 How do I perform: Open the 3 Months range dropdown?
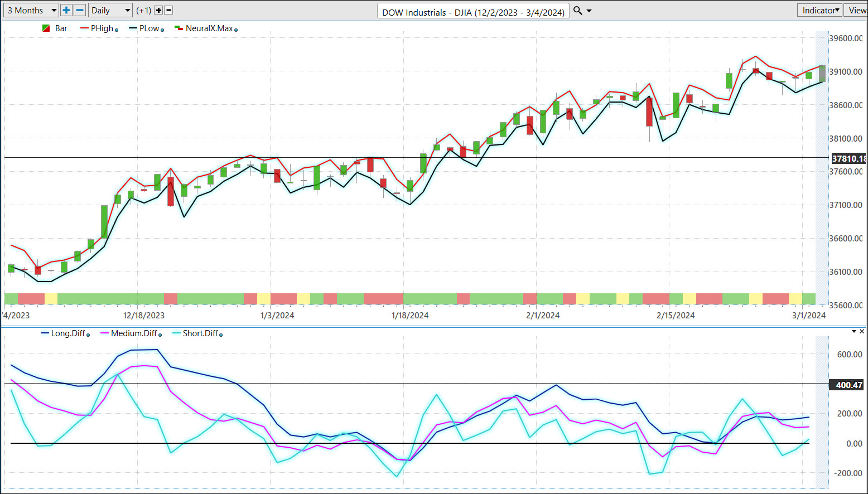(x=31, y=10)
